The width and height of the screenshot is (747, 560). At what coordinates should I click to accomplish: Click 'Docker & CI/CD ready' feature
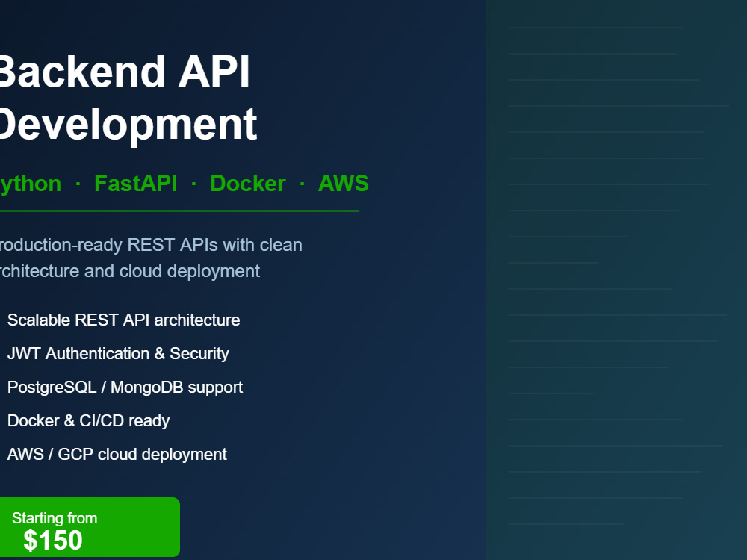click(x=88, y=421)
